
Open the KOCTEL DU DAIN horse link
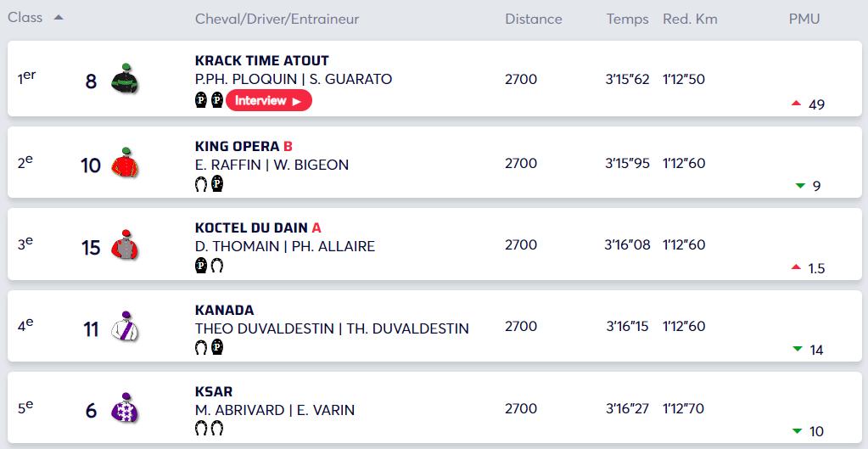click(x=252, y=228)
